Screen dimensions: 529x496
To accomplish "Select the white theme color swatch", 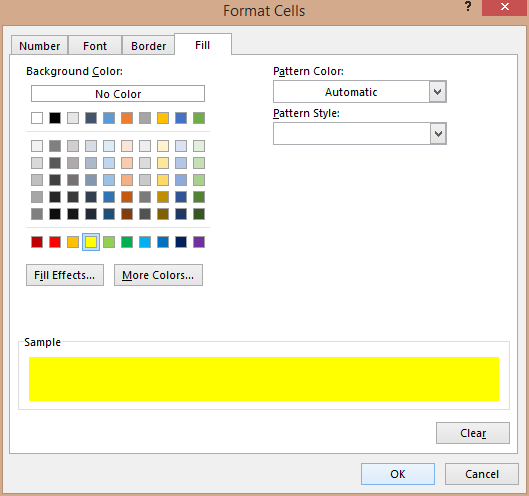I will pos(37,118).
